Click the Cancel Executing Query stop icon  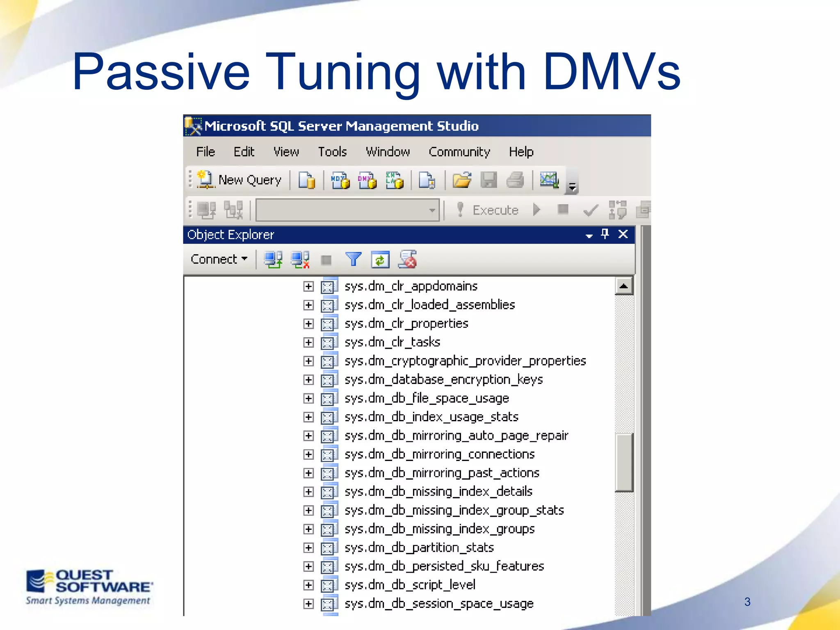[563, 210]
